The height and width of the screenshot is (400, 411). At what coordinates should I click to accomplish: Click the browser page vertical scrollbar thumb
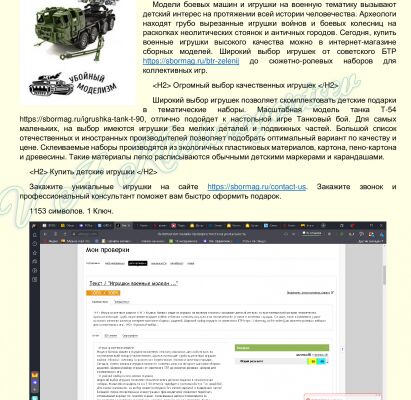(384, 275)
